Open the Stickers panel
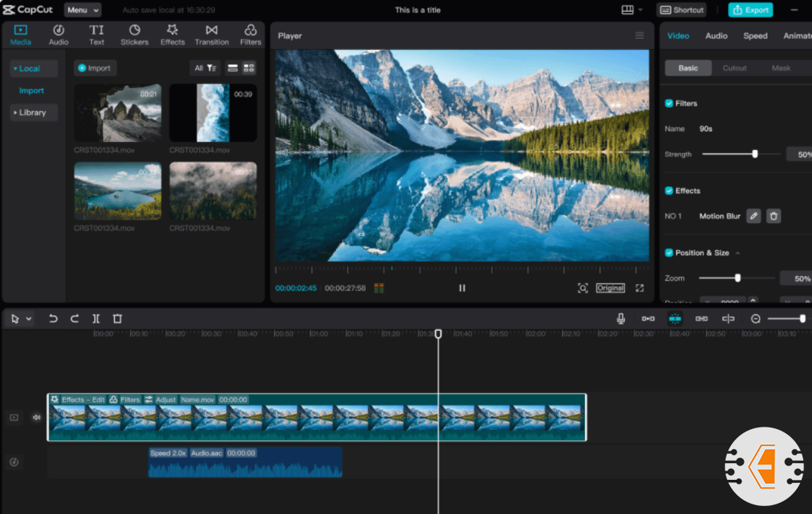 (135, 35)
